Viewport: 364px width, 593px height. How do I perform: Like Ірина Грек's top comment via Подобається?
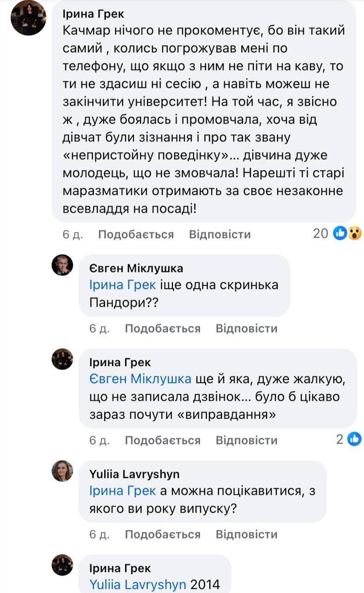tap(136, 234)
